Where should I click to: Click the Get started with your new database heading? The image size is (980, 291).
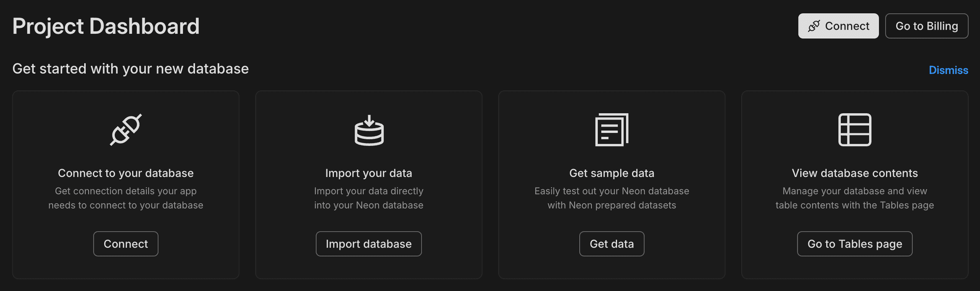tap(130, 69)
